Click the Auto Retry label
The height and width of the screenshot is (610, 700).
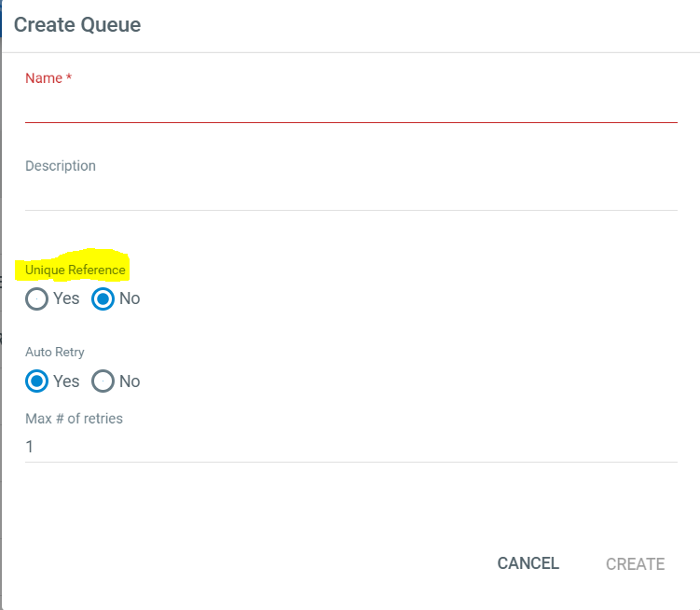[x=55, y=353]
